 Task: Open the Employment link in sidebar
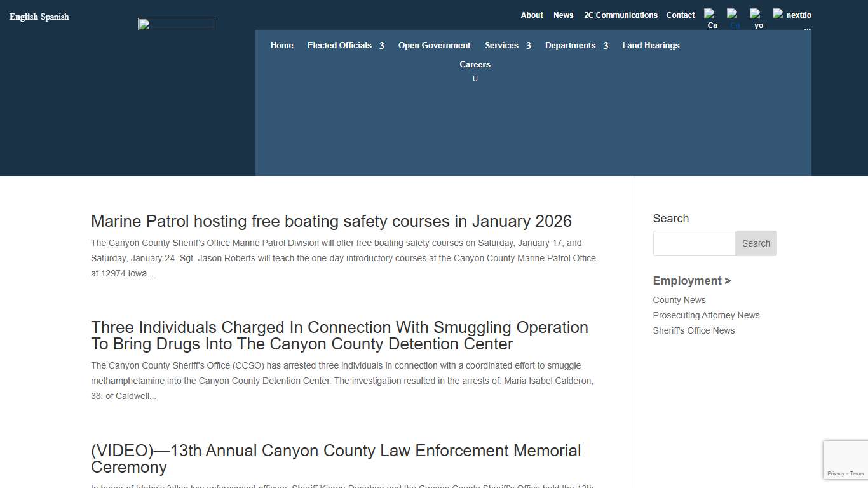tap(691, 280)
